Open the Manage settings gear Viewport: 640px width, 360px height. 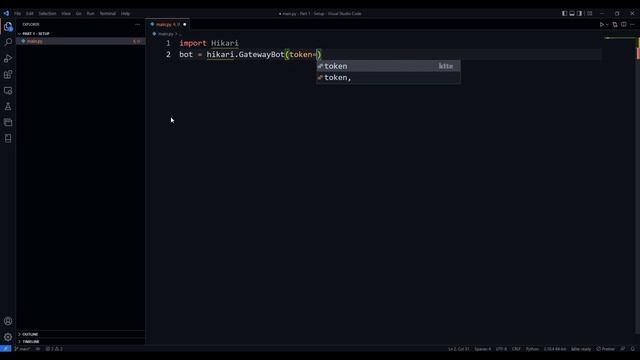(8, 337)
